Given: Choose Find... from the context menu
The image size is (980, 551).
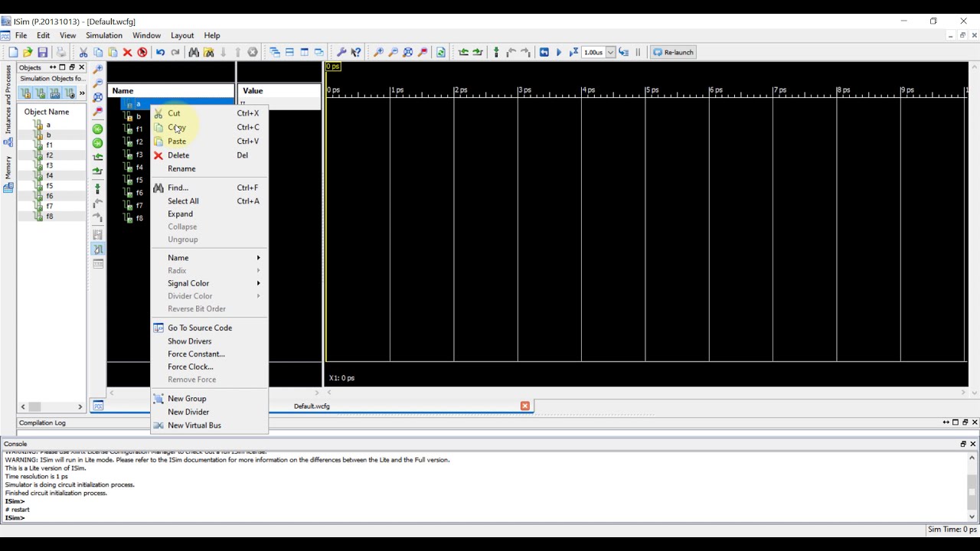Looking at the screenshot, I should tap(209, 187).
